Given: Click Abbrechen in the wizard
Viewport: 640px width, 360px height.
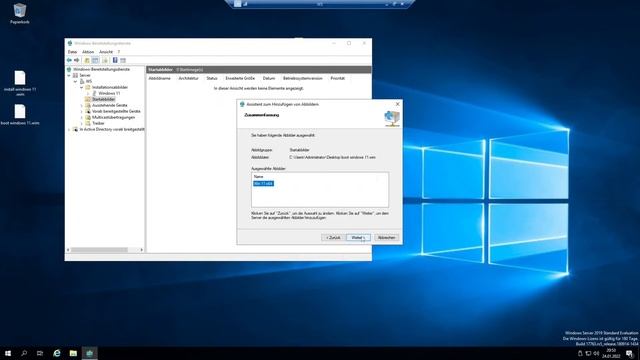Looking at the screenshot, I should (387, 238).
